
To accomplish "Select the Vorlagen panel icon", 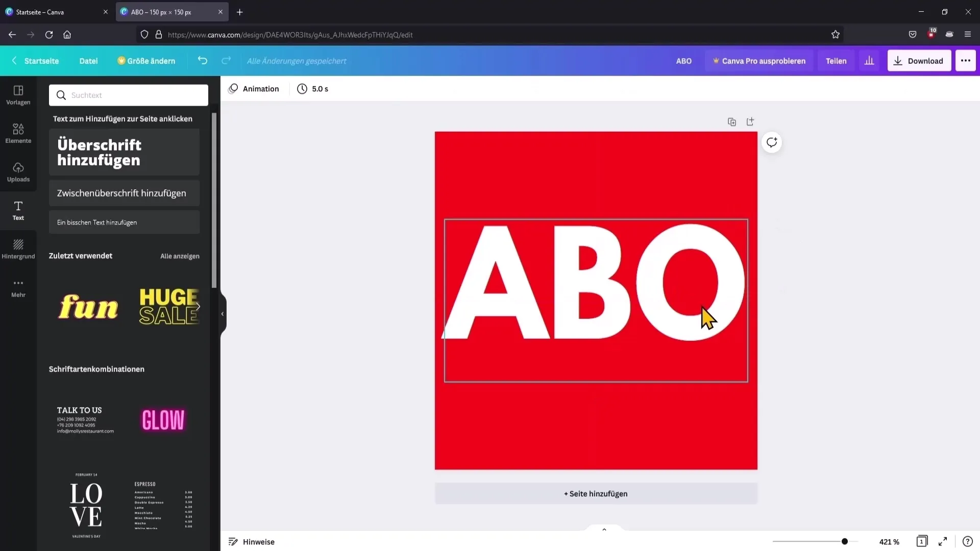I will click(18, 94).
